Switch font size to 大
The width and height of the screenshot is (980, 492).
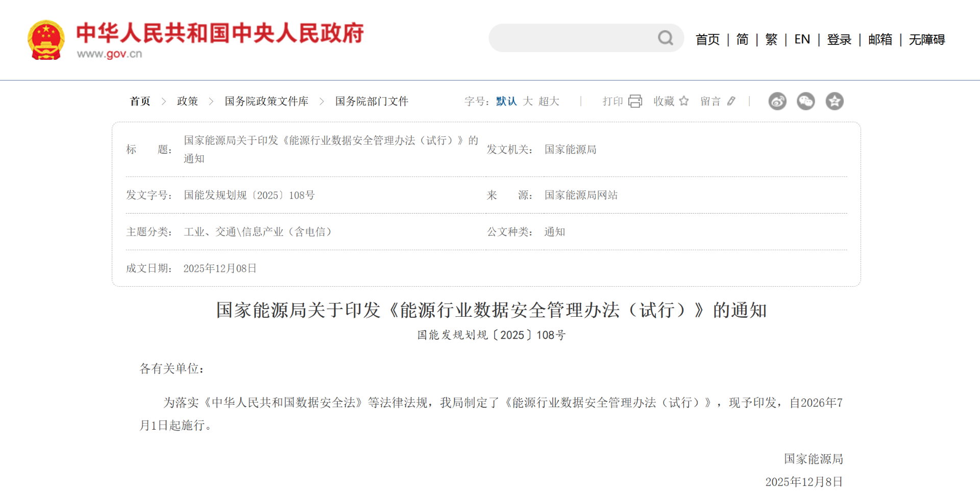click(x=528, y=101)
